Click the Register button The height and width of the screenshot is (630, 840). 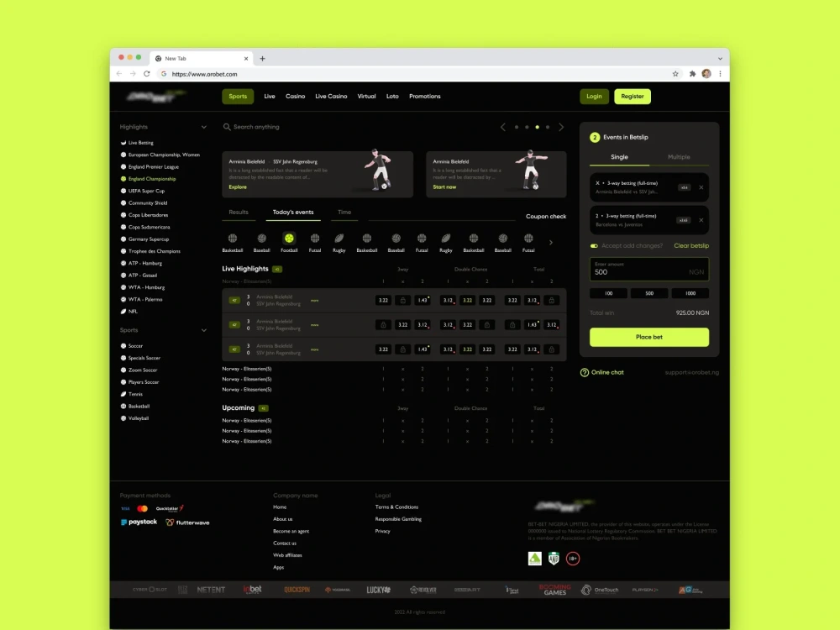pos(633,97)
